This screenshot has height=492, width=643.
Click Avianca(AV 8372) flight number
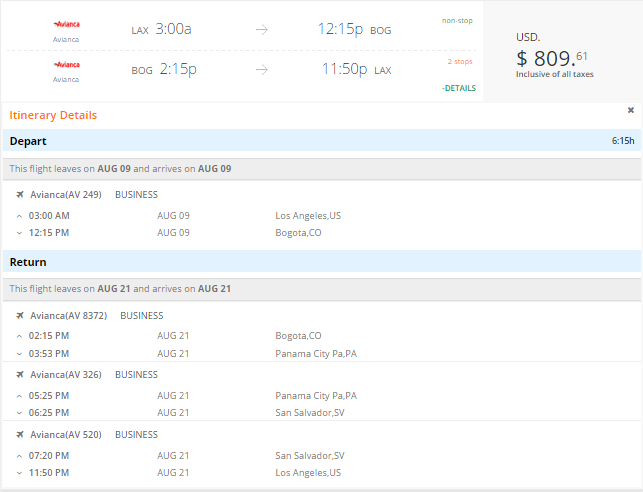(x=68, y=315)
